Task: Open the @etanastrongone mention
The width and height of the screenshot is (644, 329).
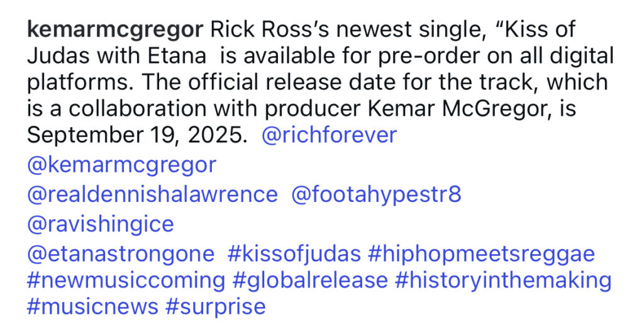Action: coord(121,254)
